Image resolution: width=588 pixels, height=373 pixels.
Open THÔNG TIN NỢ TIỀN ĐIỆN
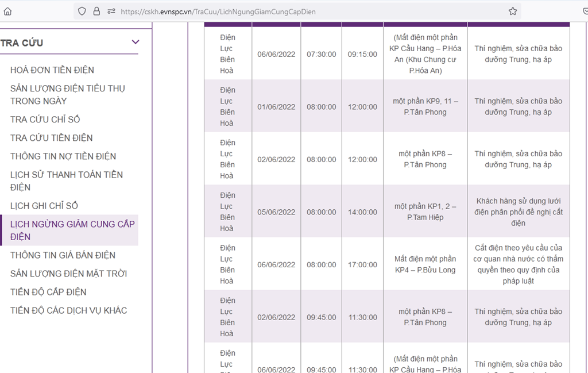(63, 156)
